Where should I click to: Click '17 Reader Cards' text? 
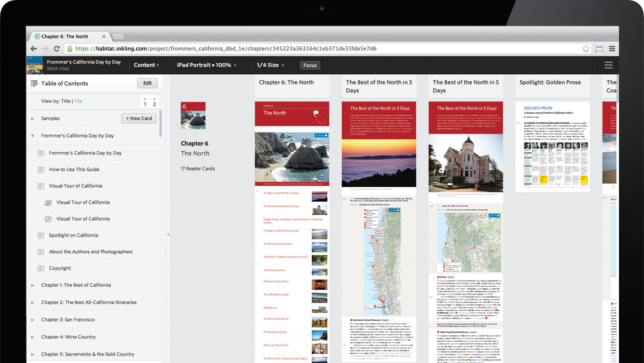coord(198,169)
